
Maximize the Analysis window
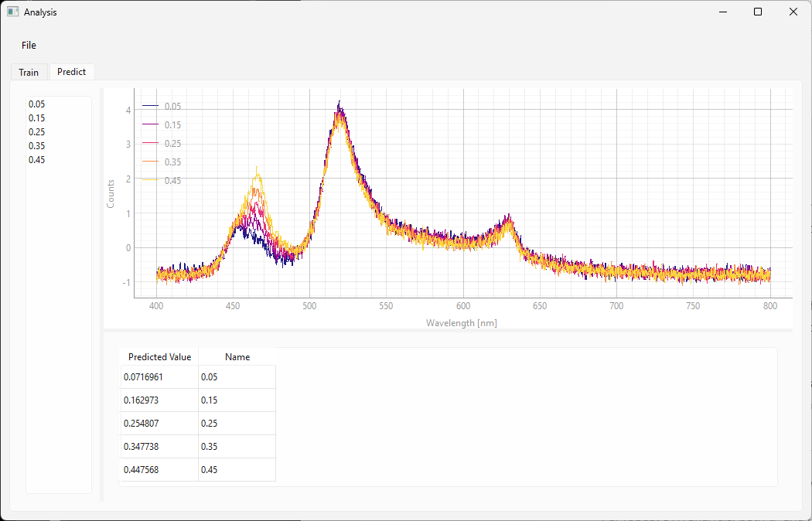pyautogui.click(x=758, y=12)
